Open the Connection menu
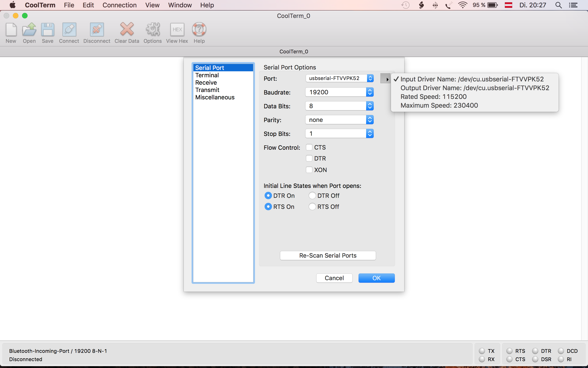Image resolution: width=588 pixels, height=368 pixels. point(119,5)
